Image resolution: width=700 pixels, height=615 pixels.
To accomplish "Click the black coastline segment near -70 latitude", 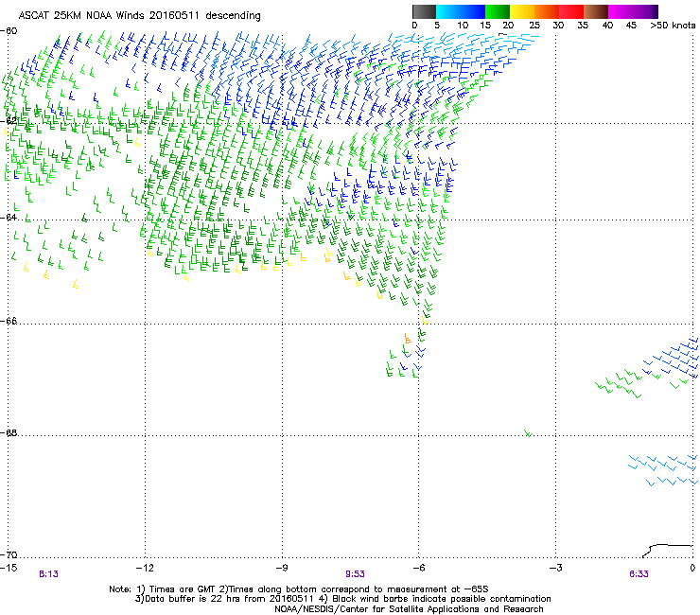I will point(667,550).
